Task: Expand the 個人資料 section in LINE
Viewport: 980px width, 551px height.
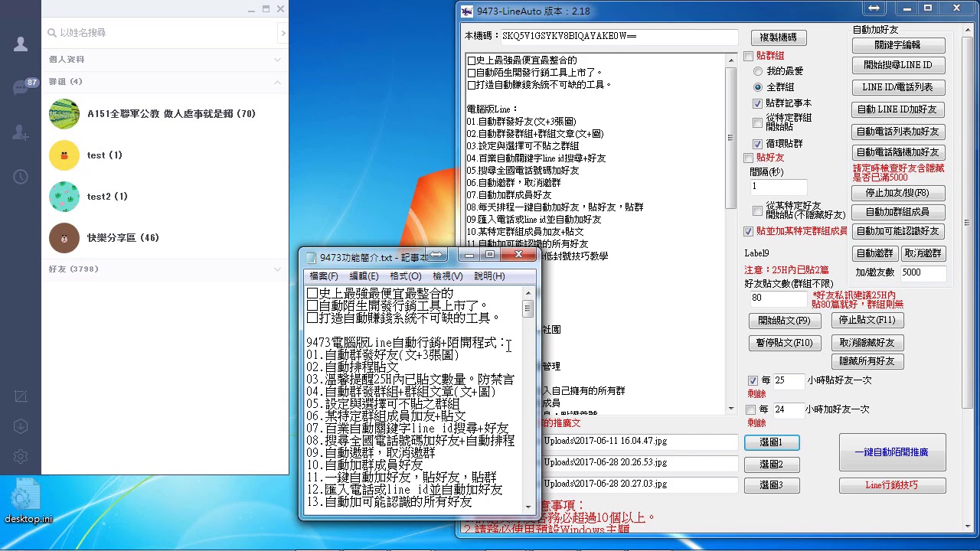Action: click(x=278, y=60)
